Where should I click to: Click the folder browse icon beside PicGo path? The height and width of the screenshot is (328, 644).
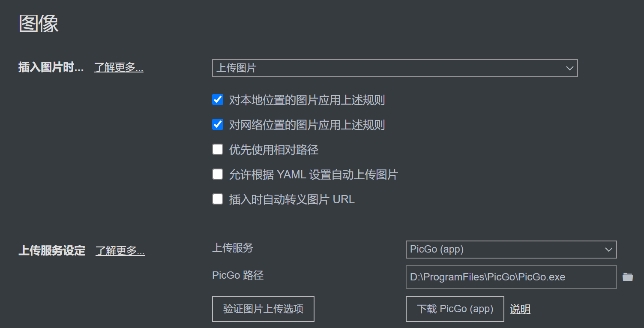click(627, 277)
